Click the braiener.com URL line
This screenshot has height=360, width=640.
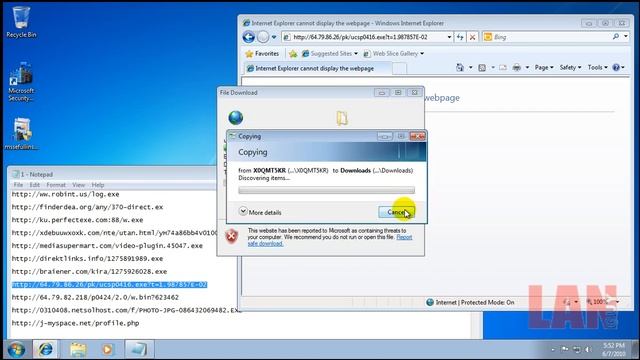pos(89,271)
